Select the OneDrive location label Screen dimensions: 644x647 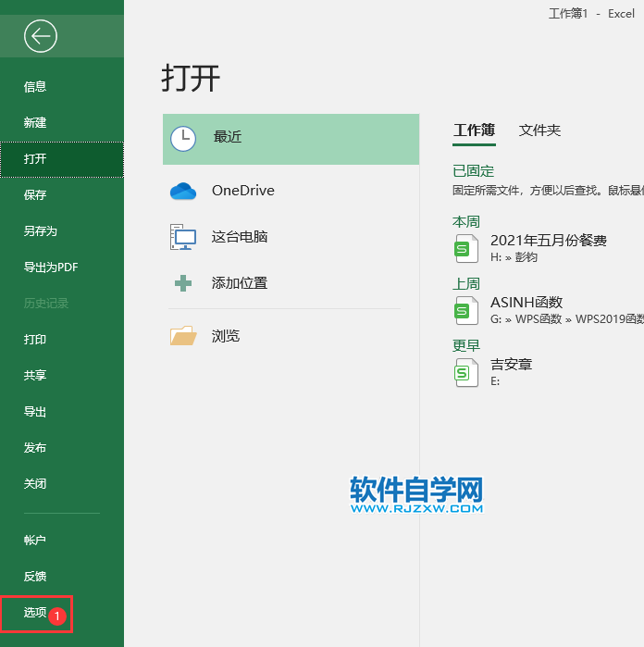coord(243,191)
